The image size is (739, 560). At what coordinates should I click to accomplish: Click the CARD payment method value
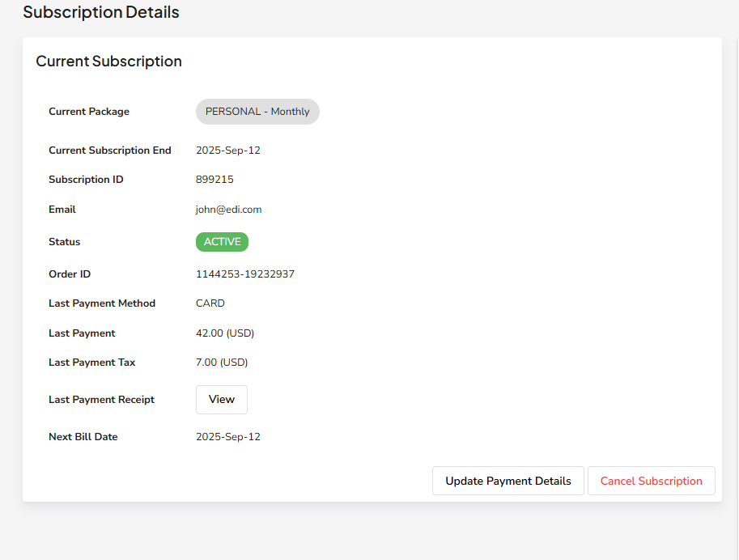(210, 303)
